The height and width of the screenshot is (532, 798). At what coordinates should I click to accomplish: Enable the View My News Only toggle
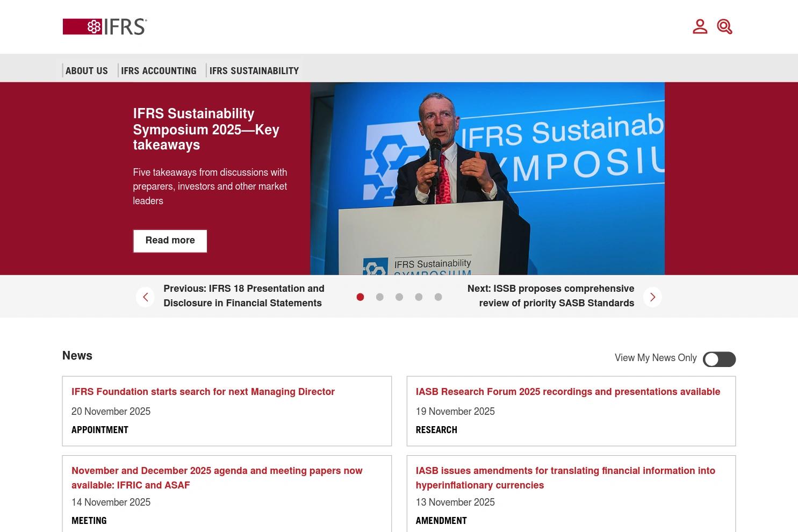[x=719, y=360]
